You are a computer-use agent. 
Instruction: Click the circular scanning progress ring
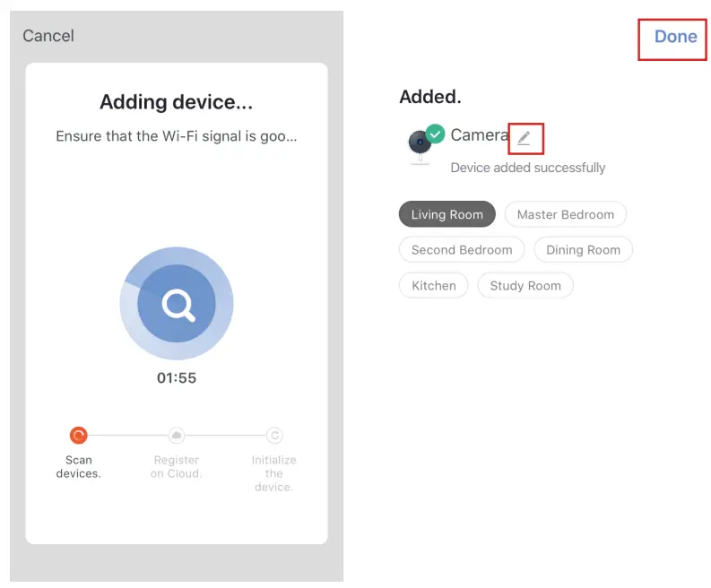pyautogui.click(x=177, y=303)
